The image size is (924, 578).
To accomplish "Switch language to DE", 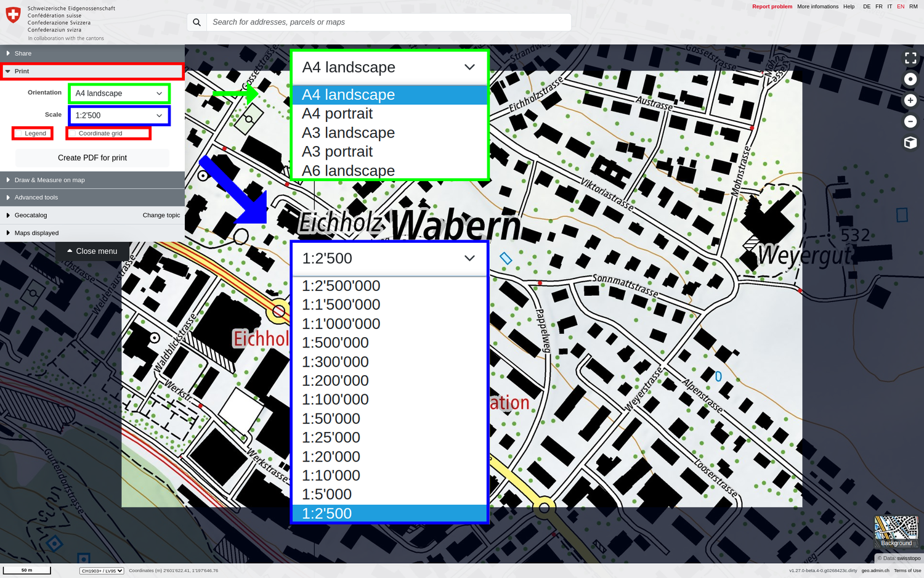I will 867,7.
